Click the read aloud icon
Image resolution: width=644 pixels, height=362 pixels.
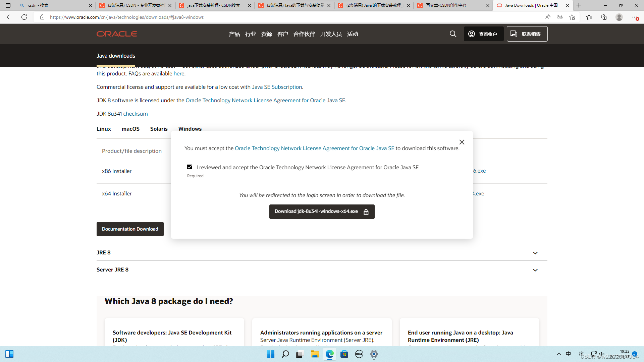coord(548,17)
